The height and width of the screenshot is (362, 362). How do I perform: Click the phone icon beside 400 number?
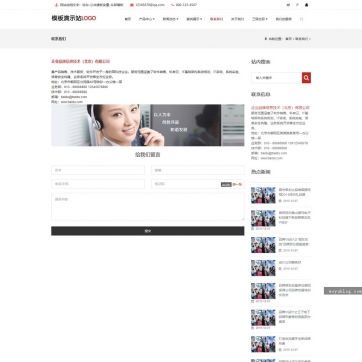(172, 5)
